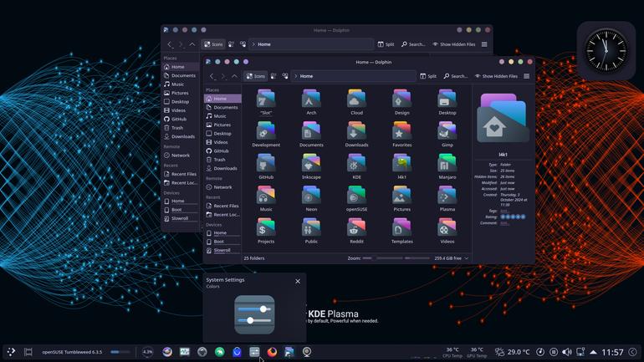
Task: Click the CPU Temp sensor widget
Action: (452, 352)
